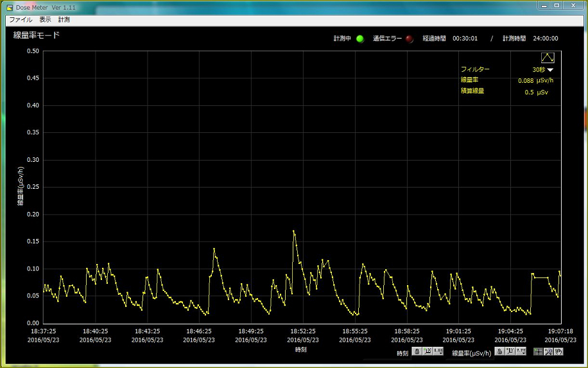Click the dose rate autoscale Y icon
Image resolution: width=588 pixels, height=368 pixels.
pyautogui.click(x=510, y=351)
